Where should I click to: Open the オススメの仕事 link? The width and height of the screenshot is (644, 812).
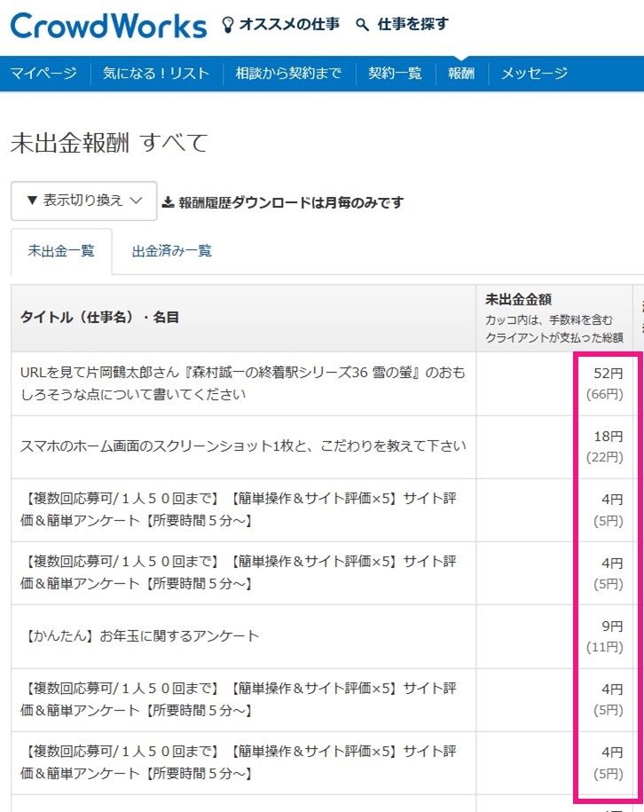(289, 24)
